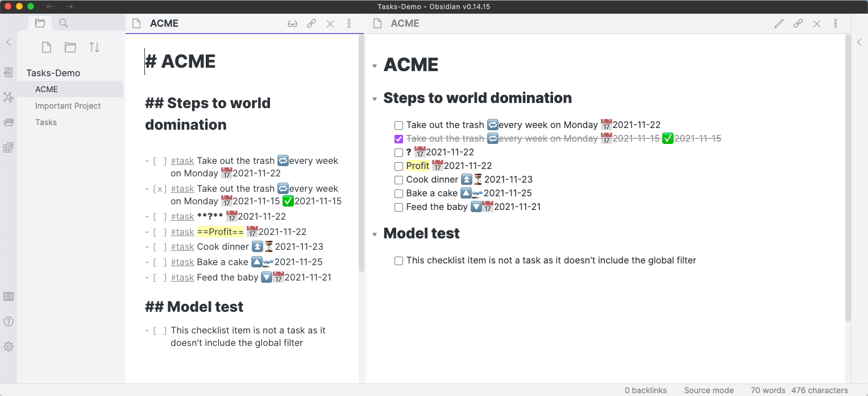Click the #task tag link
Viewport: 868px width, 396px height.
182,160
